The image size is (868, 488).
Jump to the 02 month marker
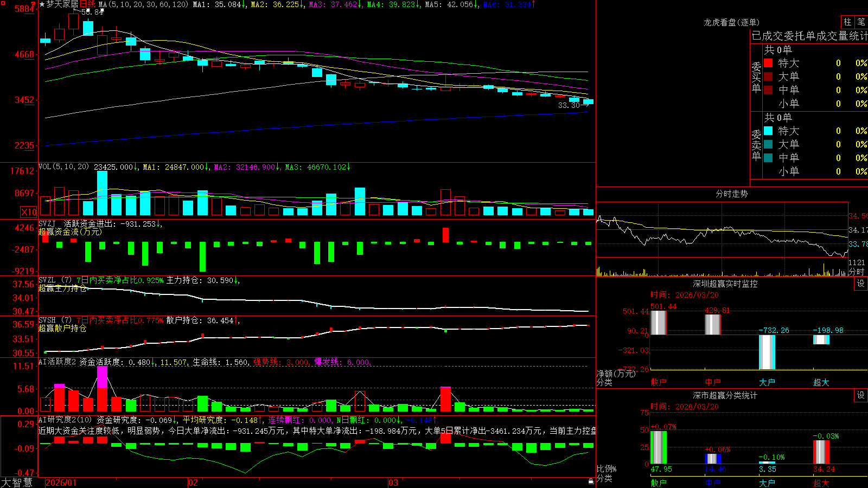pos(193,482)
